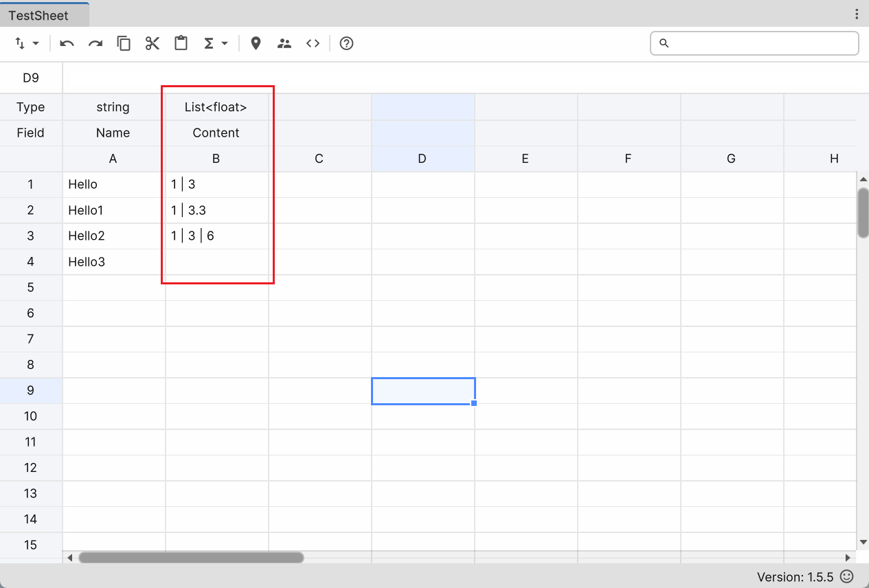Click the selected D9 cell
Image resolution: width=869 pixels, height=588 pixels.
point(422,390)
